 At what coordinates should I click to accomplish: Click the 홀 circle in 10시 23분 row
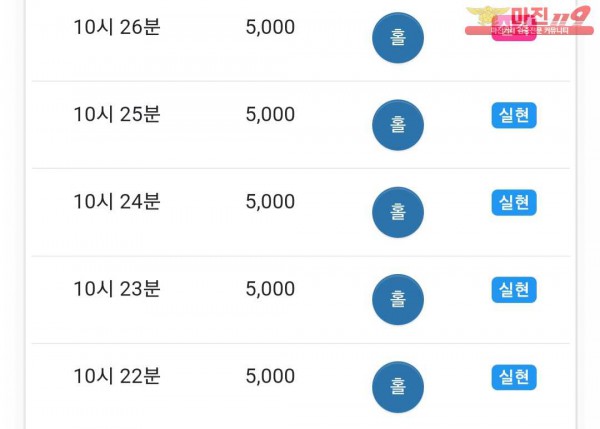coord(398,299)
